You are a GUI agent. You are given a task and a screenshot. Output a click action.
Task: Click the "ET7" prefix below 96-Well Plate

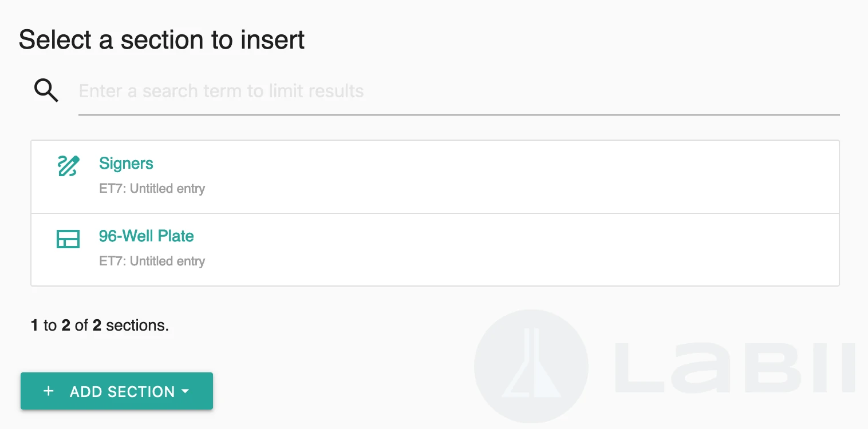click(x=111, y=261)
